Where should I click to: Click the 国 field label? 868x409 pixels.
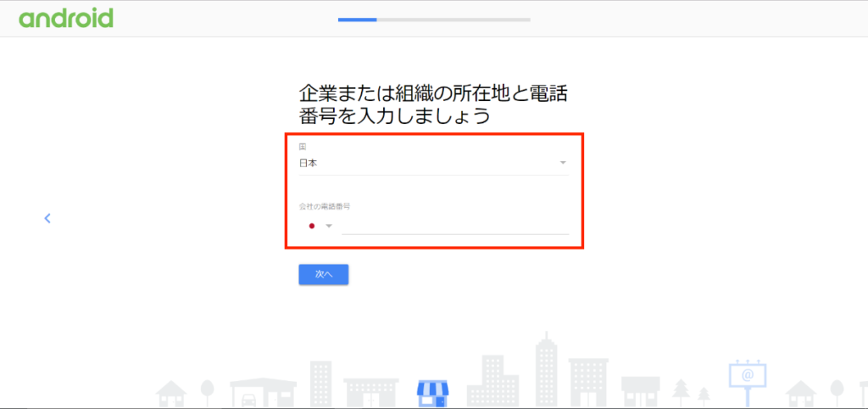tap(303, 147)
